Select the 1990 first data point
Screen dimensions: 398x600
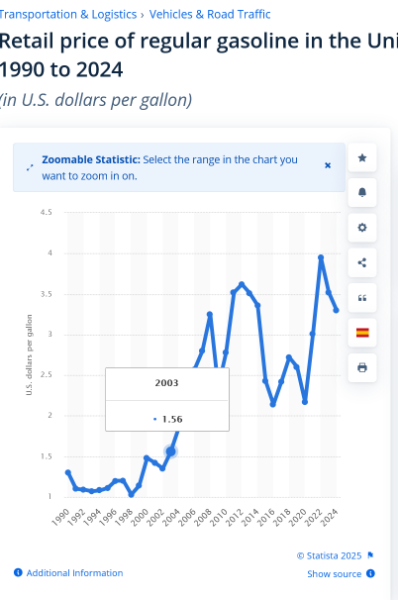68,473
